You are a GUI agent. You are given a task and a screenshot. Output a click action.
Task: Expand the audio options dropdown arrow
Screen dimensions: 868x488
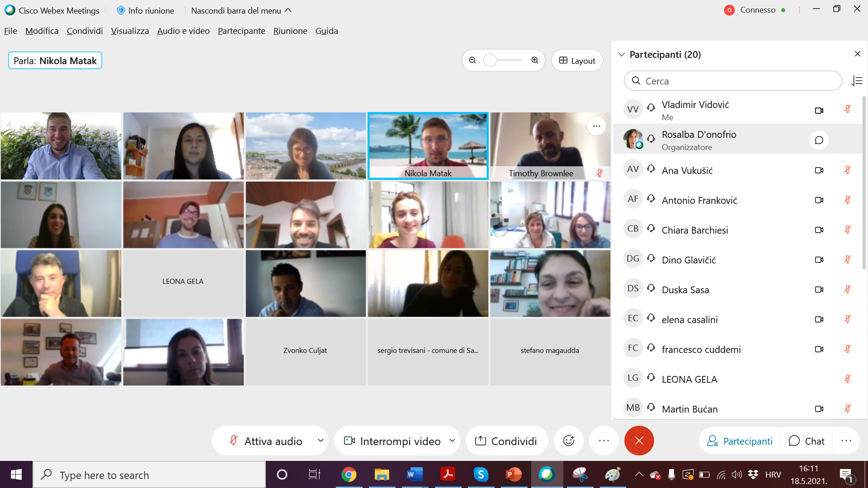(321, 441)
